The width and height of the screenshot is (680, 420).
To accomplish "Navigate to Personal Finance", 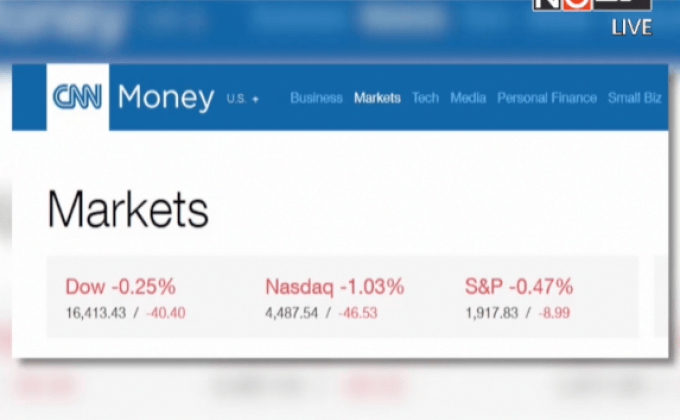I will [546, 98].
